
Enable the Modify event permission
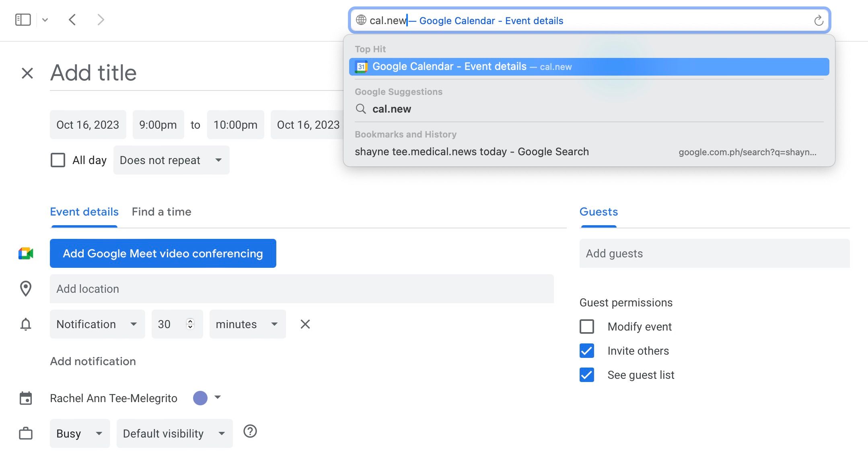point(587,327)
